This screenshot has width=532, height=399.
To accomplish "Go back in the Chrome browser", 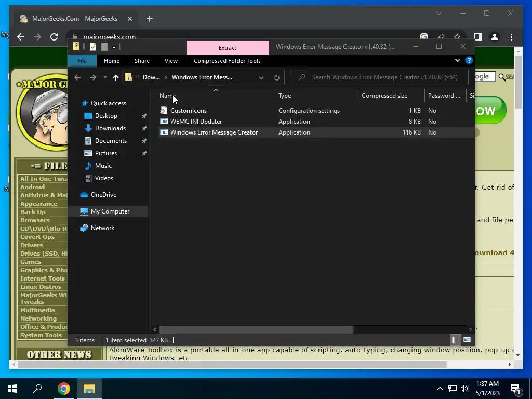I will (21, 37).
